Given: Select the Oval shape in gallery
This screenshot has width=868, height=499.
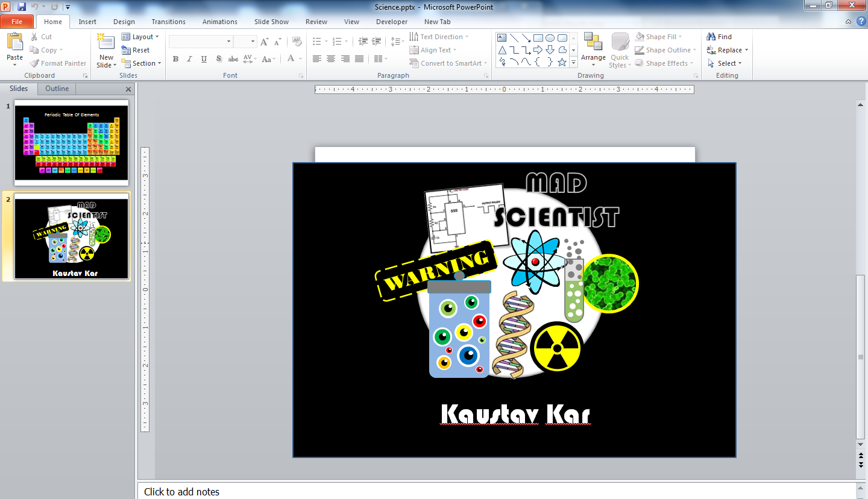Looking at the screenshot, I should coord(550,37).
